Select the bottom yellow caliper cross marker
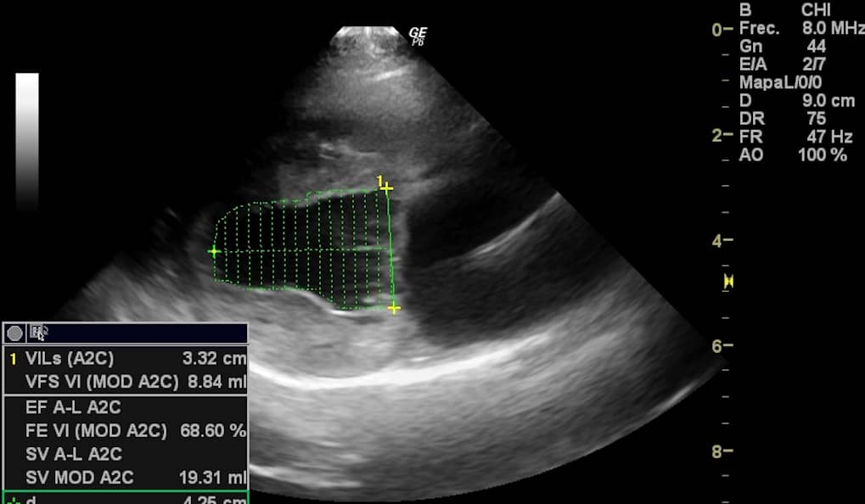The image size is (865, 504). pos(393,308)
